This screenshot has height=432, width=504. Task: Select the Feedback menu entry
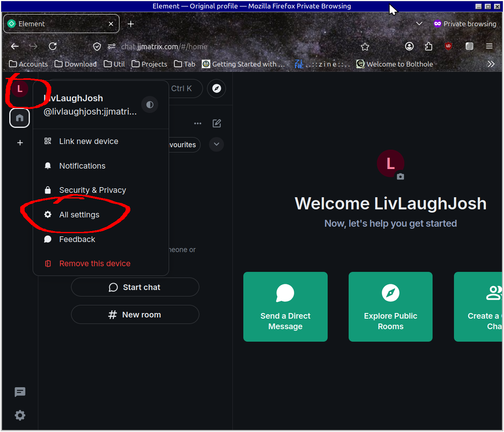click(x=101, y=239)
